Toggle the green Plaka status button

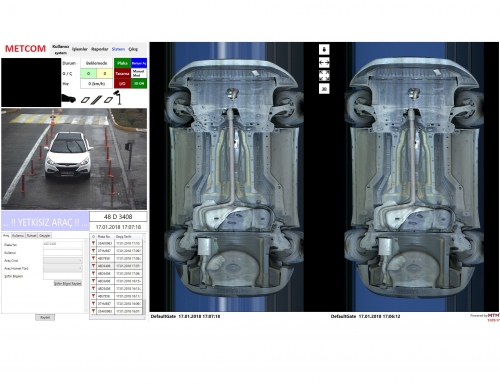(122, 63)
